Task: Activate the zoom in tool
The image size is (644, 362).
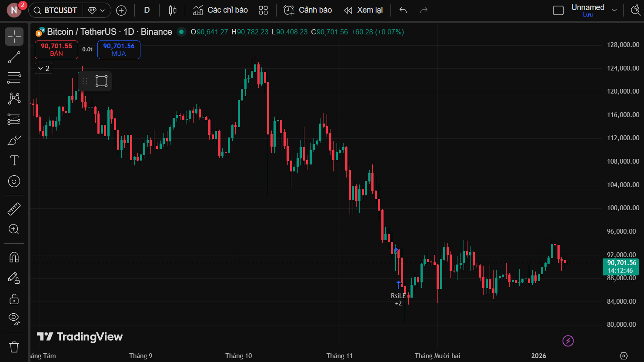Action: coord(14,229)
